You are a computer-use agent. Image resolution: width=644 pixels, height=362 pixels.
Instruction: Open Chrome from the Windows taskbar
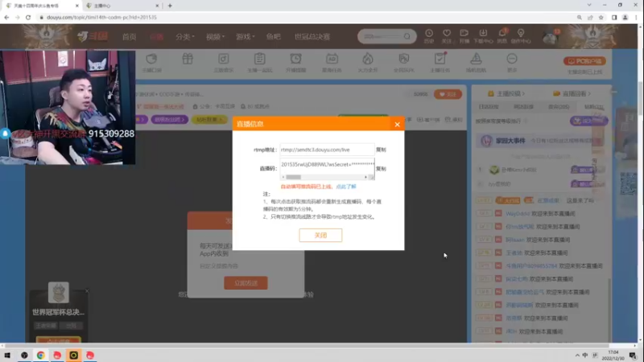click(x=41, y=355)
